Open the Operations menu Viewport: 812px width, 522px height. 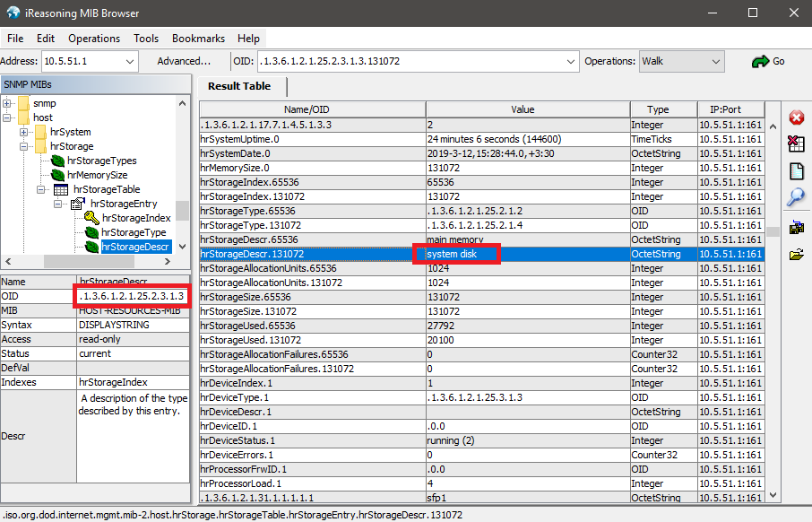(94, 39)
